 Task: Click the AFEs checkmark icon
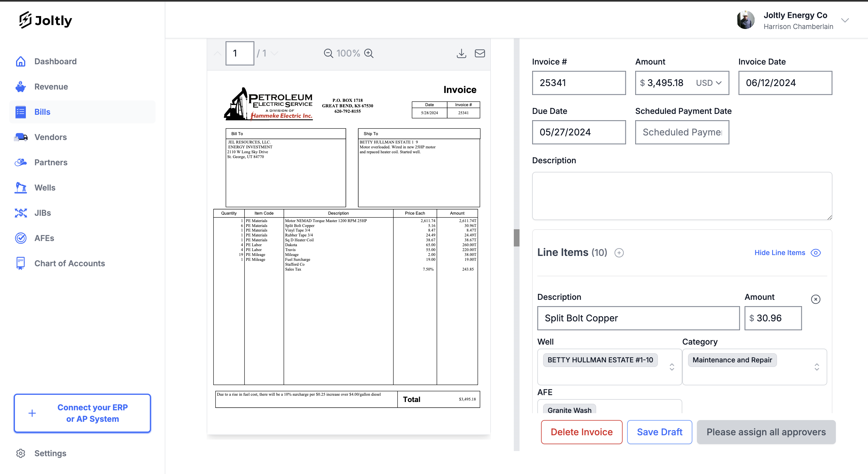[21, 238]
